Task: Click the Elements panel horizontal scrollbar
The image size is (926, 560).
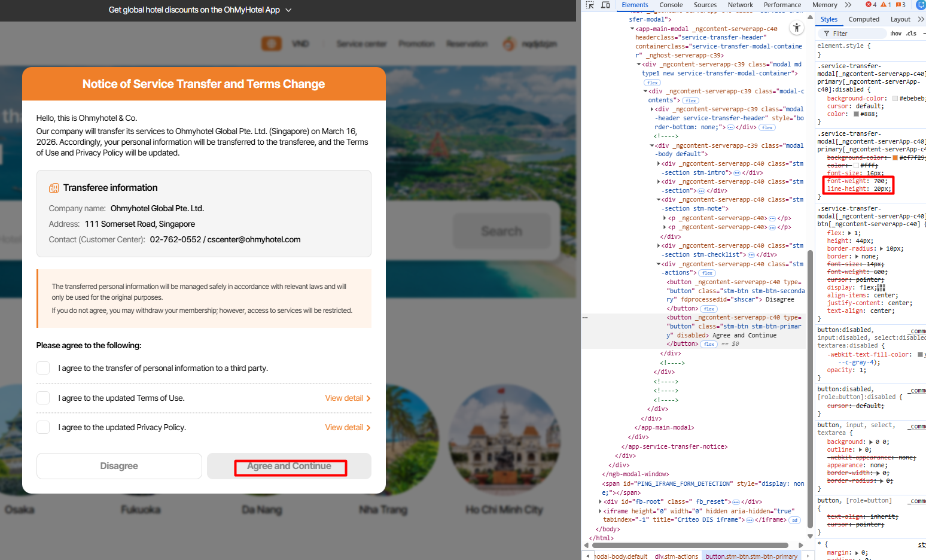Action: click(x=689, y=545)
